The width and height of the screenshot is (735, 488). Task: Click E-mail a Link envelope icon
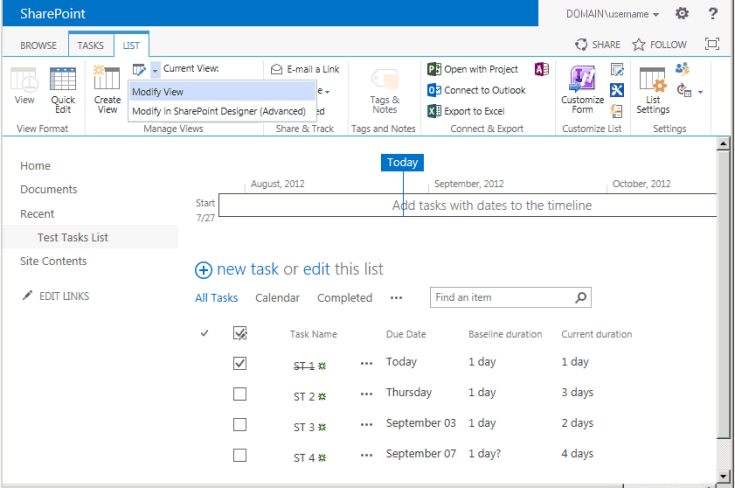pos(277,69)
